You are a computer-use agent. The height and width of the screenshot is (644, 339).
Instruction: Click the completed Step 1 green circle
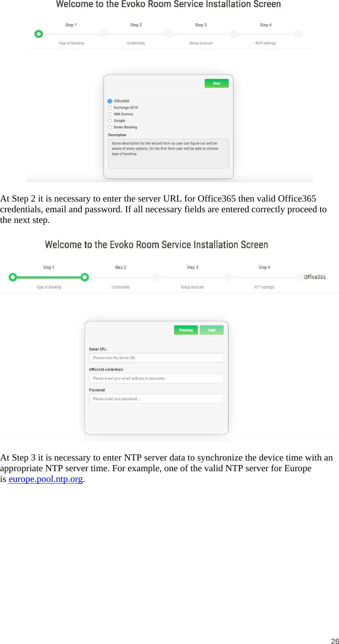coord(13,277)
